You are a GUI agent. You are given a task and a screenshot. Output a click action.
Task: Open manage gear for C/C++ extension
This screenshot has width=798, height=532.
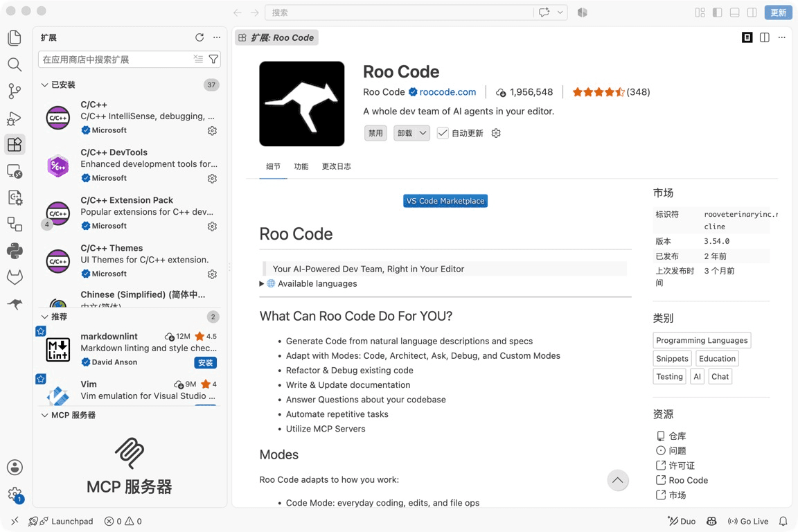[212, 131]
